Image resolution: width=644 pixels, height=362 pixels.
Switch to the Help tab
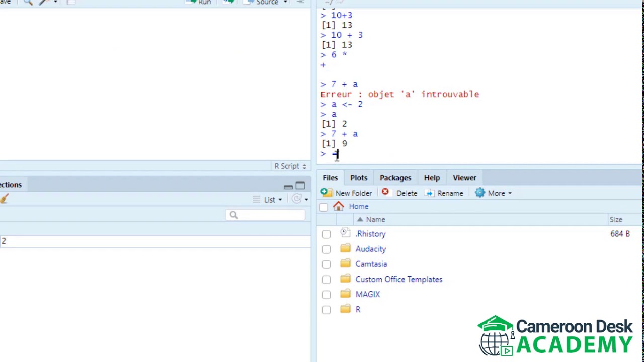[432, 178]
